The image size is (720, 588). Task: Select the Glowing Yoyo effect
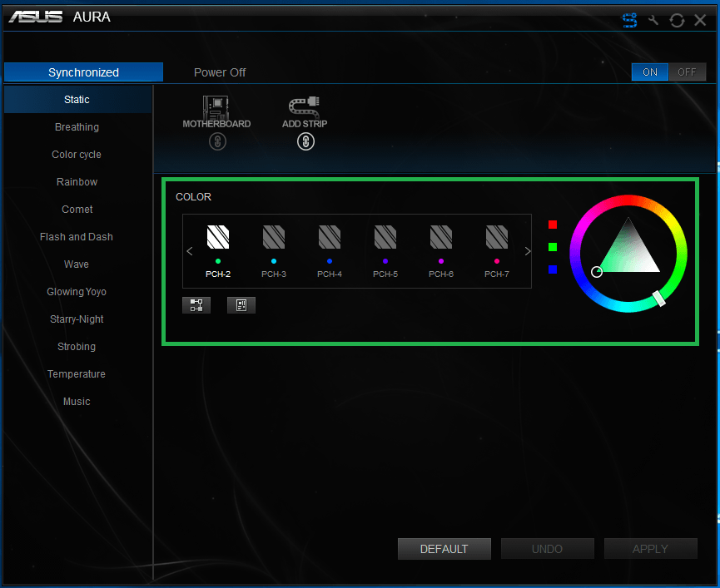[77, 292]
